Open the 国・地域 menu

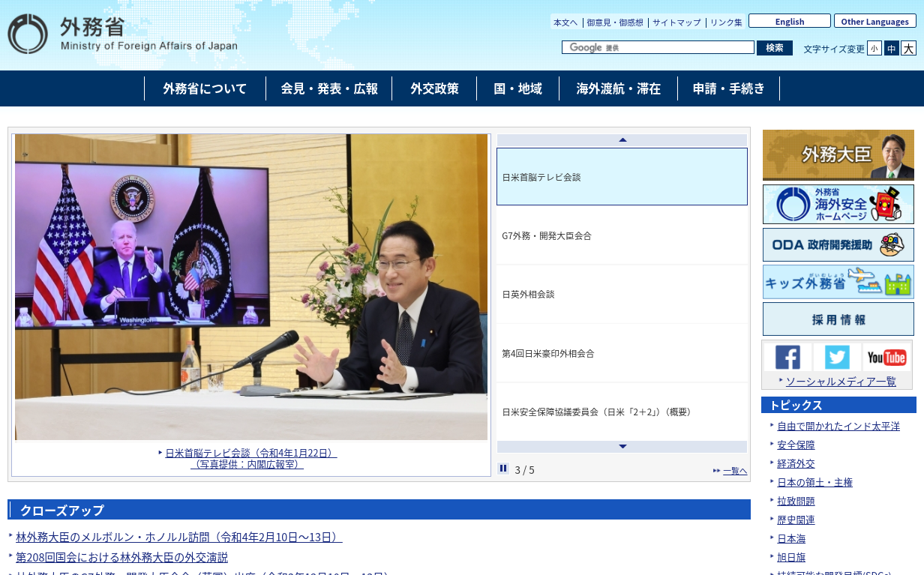pos(517,88)
